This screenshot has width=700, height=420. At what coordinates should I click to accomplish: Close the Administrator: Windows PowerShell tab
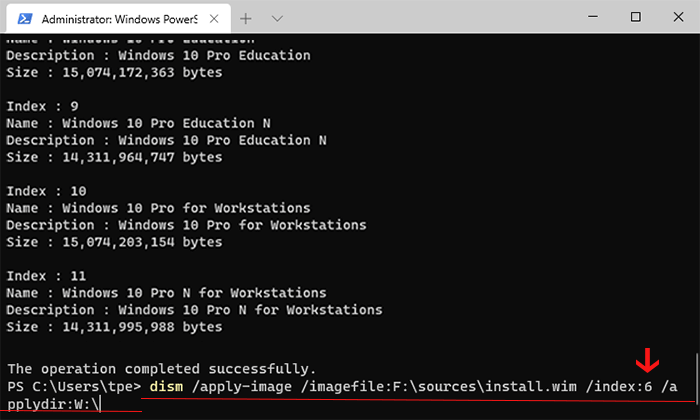[214, 19]
